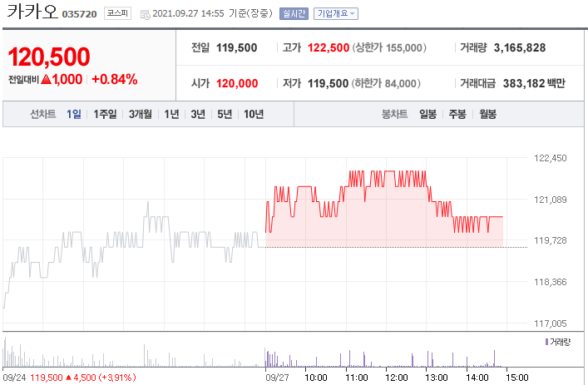The width and height of the screenshot is (588, 385).
Task: Click the 122,450 y-axis label
Action: (550, 158)
